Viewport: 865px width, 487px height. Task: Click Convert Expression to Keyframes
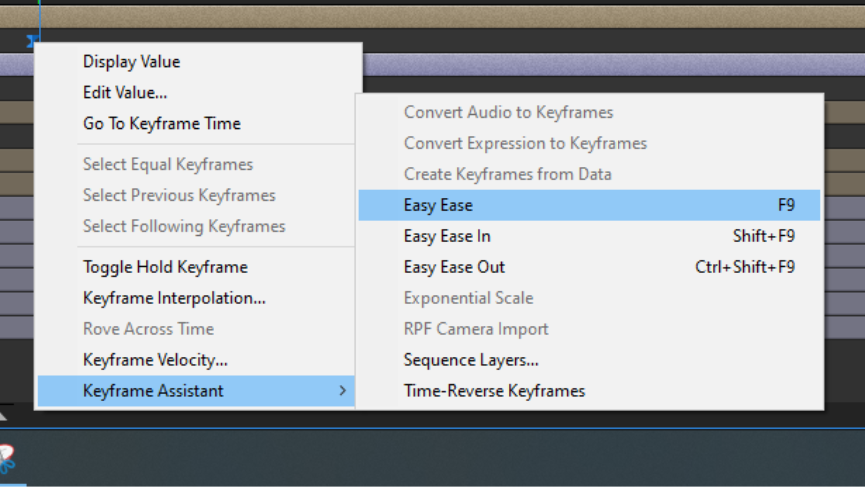(525, 143)
